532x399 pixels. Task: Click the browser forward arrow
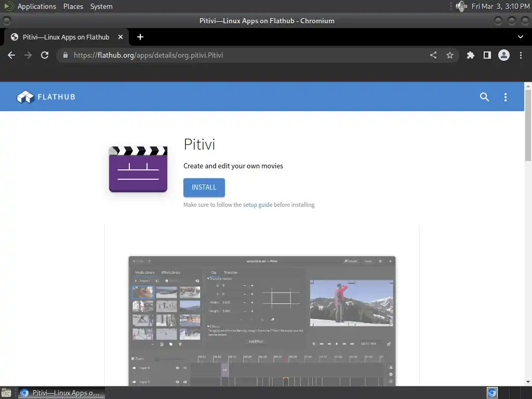point(28,55)
